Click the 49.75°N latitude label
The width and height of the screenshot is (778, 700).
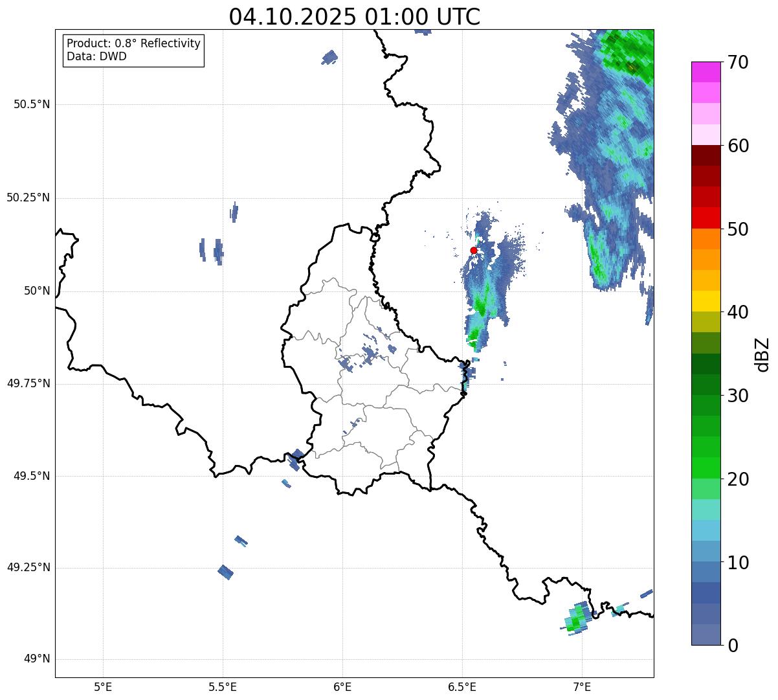coord(28,383)
